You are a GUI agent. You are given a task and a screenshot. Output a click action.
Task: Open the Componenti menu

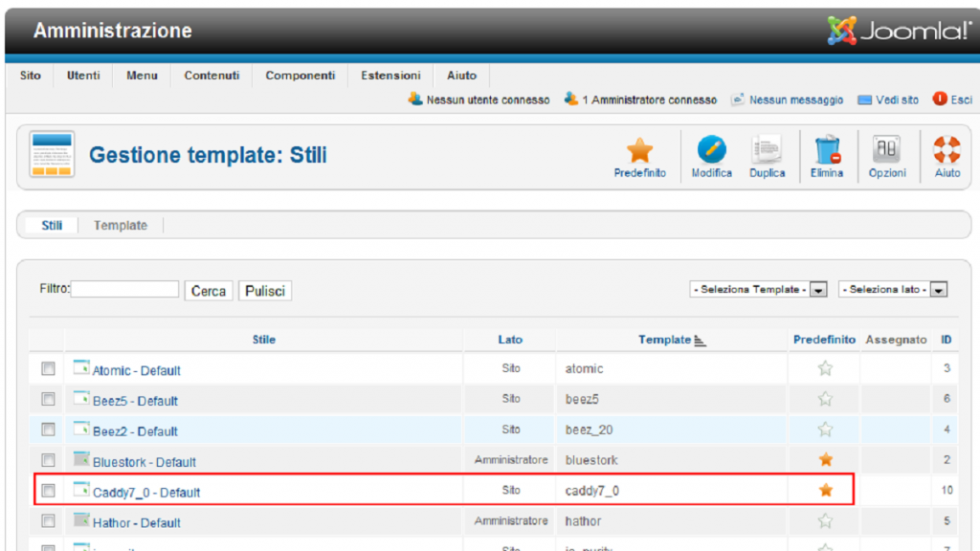[300, 76]
